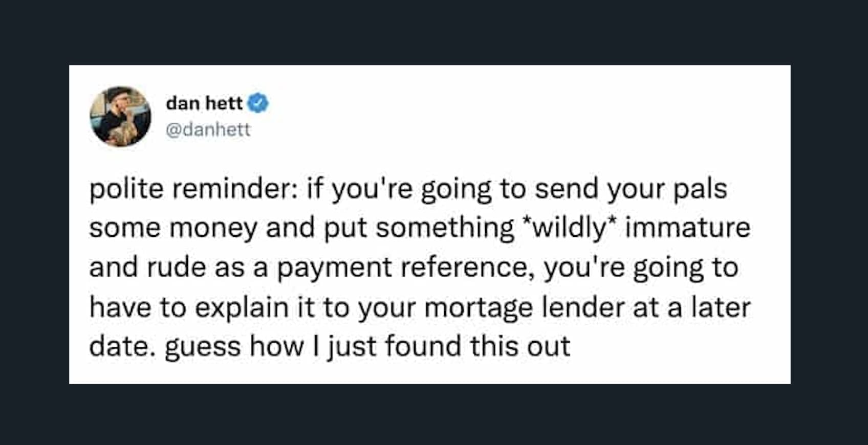The image size is (868, 445).
Task: Click the word "something" in the tweet
Action: coord(445,228)
